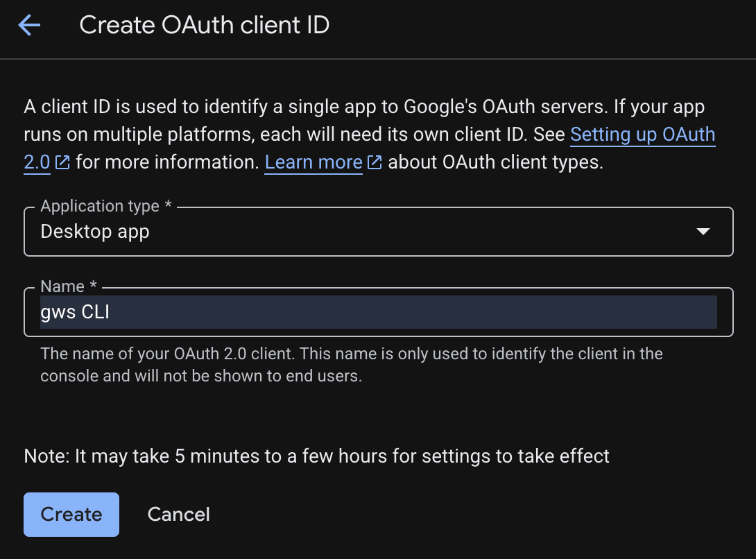756x559 pixels.
Task: Open the Application type dropdown
Action: 379,232
